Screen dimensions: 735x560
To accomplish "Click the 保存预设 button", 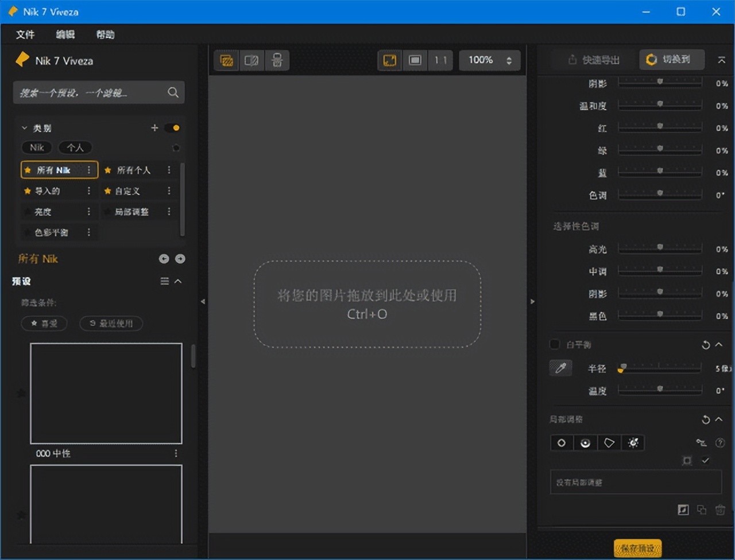I will pyautogui.click(x=637, y=549).
